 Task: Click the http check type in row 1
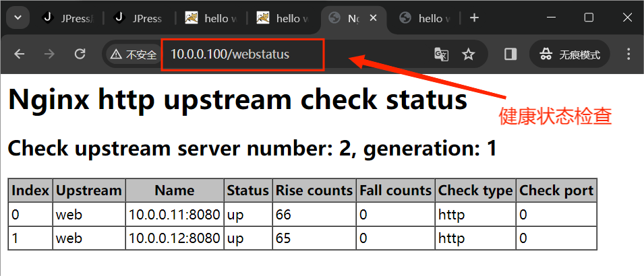point(451,238)
